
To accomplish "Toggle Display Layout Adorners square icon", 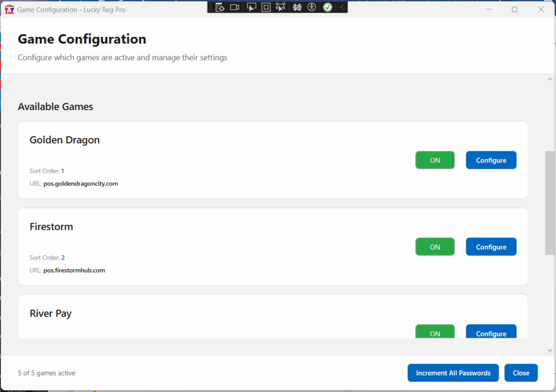I will (x=266, y=7).
